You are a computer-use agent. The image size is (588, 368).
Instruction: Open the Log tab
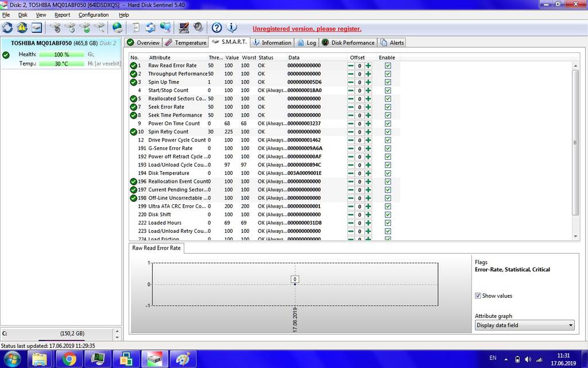[307, 43]
